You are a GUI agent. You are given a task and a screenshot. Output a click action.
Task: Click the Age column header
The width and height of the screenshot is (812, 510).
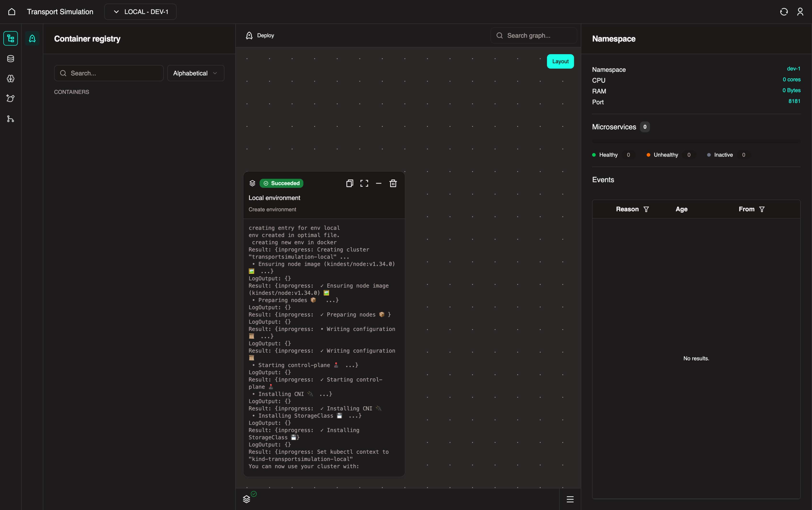[x=681, y=209]
